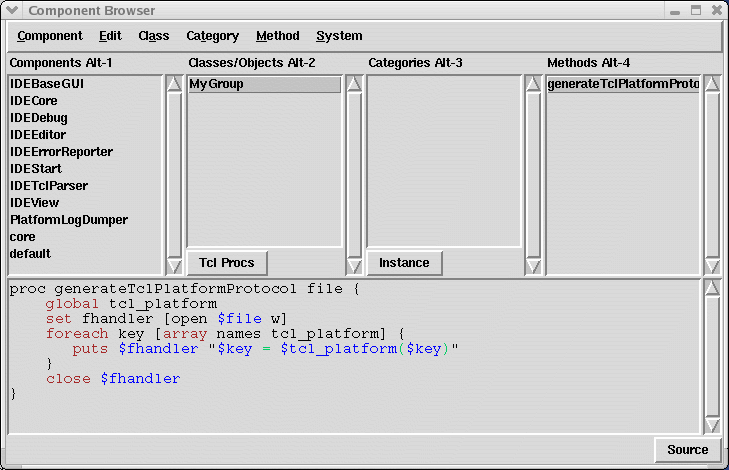Select generateTclPlatformProtocol method entry
Screen dimensions: 729x470
(622, 85)
